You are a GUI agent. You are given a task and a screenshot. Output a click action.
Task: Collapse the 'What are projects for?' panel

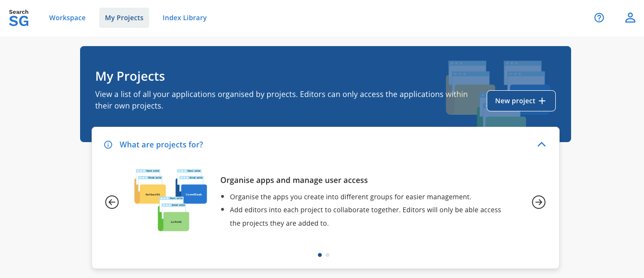tap(541, 144)
